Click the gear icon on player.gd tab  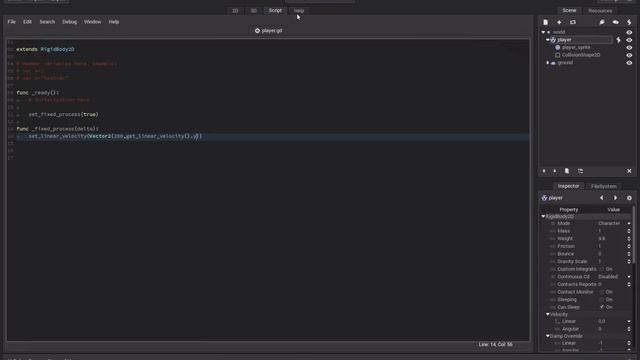(x=257, y=31)
